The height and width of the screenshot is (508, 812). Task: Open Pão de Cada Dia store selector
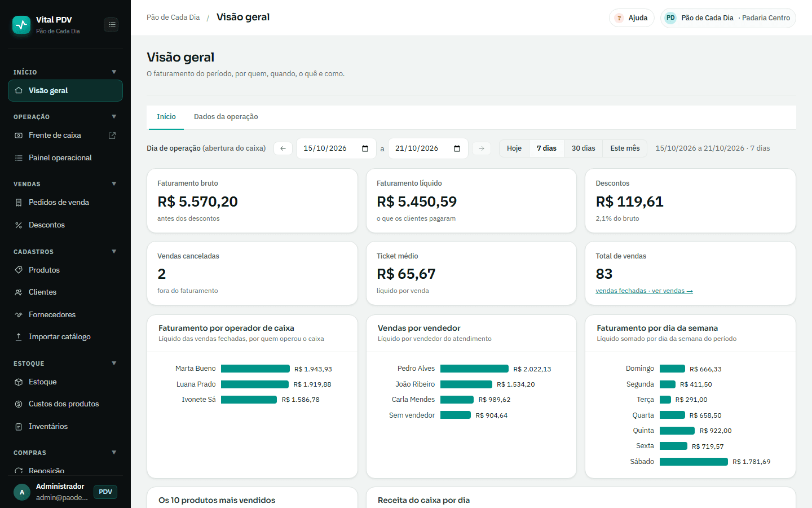(728, 18)
